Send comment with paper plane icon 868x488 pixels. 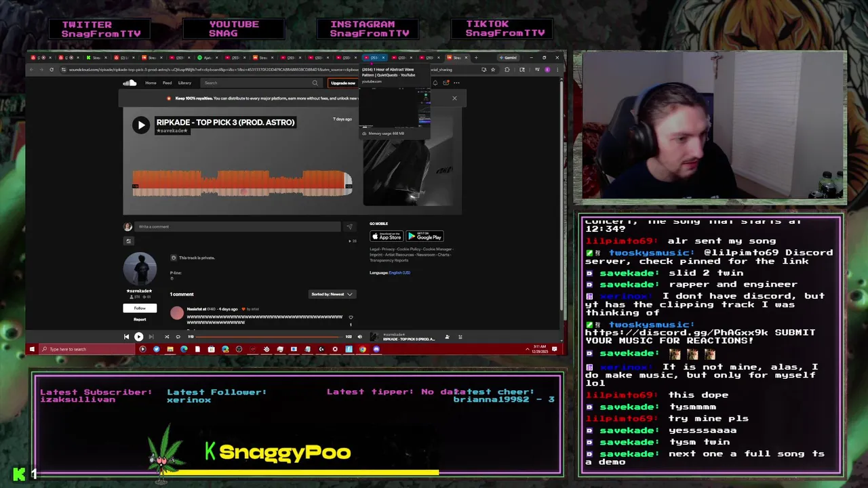tap(349, 226)
